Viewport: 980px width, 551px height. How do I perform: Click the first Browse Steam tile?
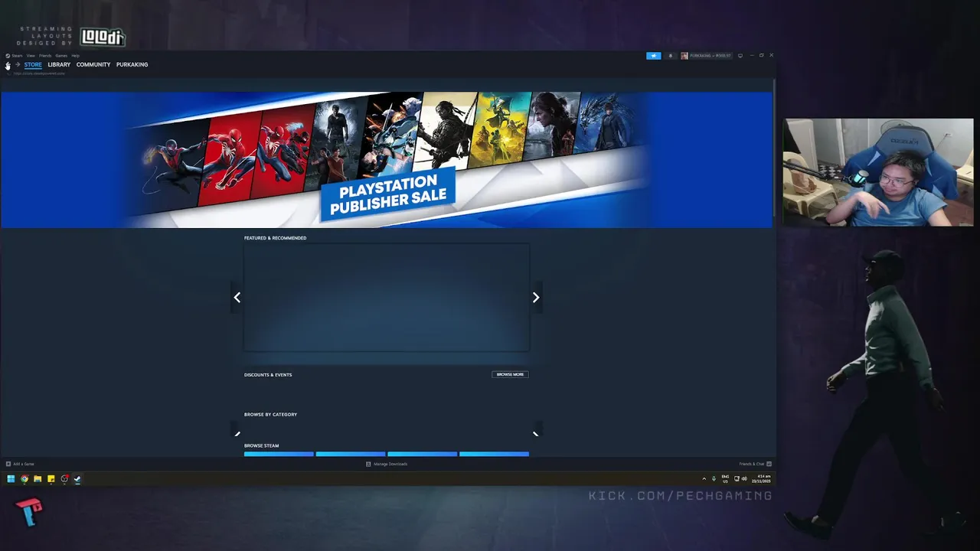point(279,455)
